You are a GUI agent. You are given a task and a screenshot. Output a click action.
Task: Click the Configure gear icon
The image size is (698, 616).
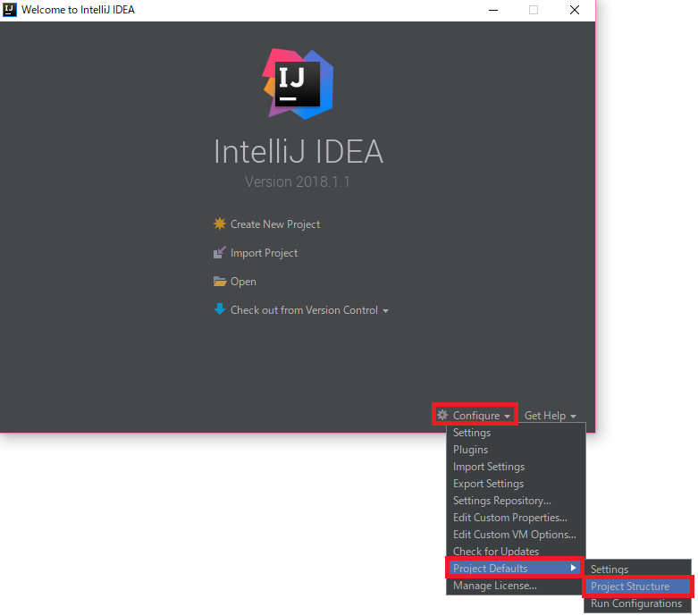point(442,415)
